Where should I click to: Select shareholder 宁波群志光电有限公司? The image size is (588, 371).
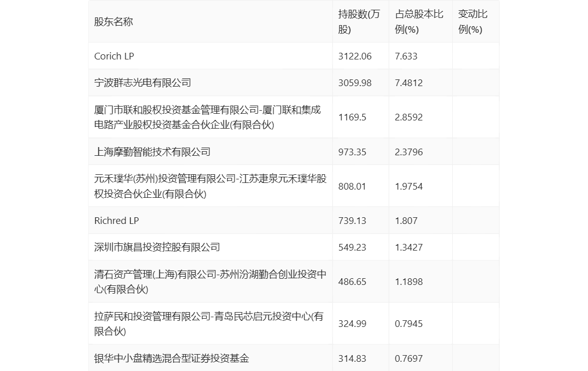click(x=142, y=83)
